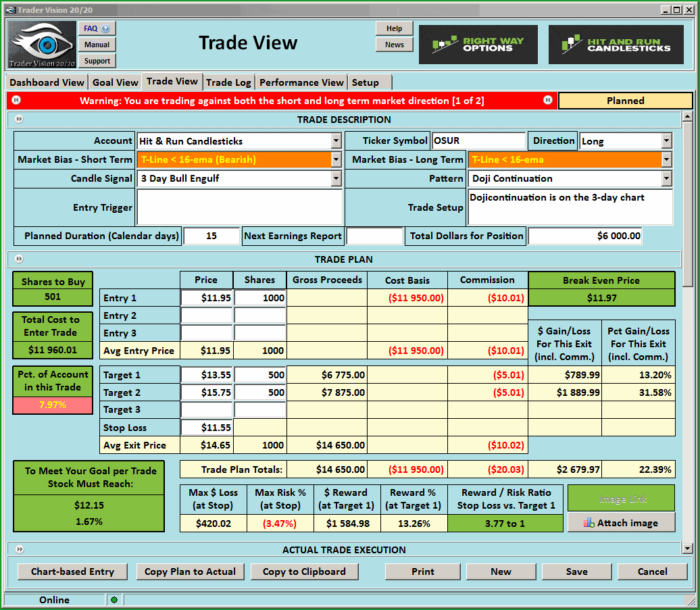Click the Help button

pyautogui.click(x=394, y=28)
